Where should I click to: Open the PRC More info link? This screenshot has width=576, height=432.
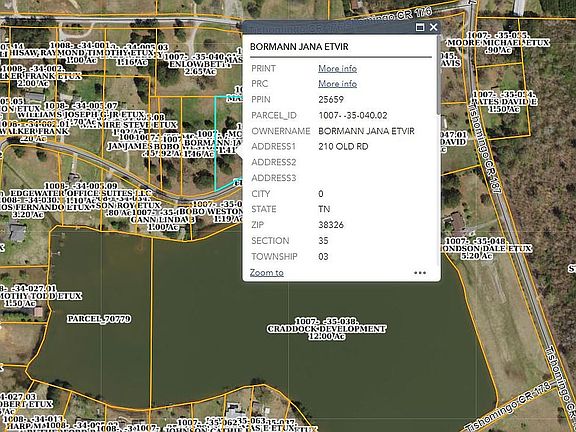(337, 84)
